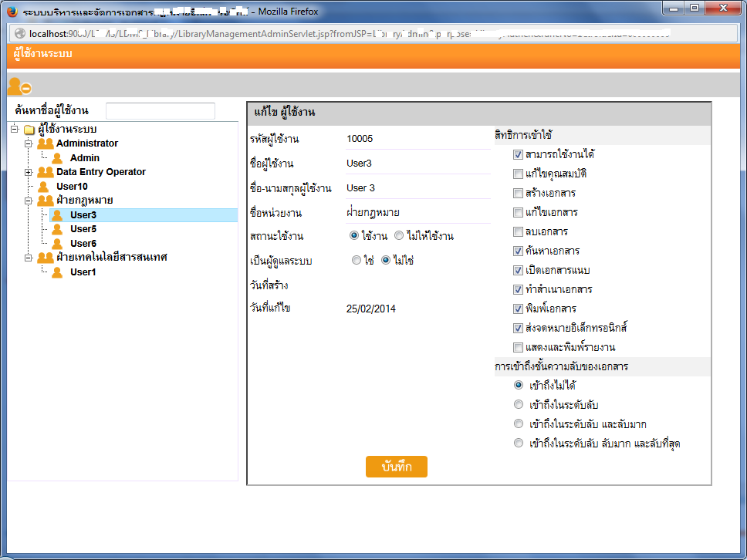Click the Administrator group icon
Screen dimensions: 747x560
tap(46, 143)
